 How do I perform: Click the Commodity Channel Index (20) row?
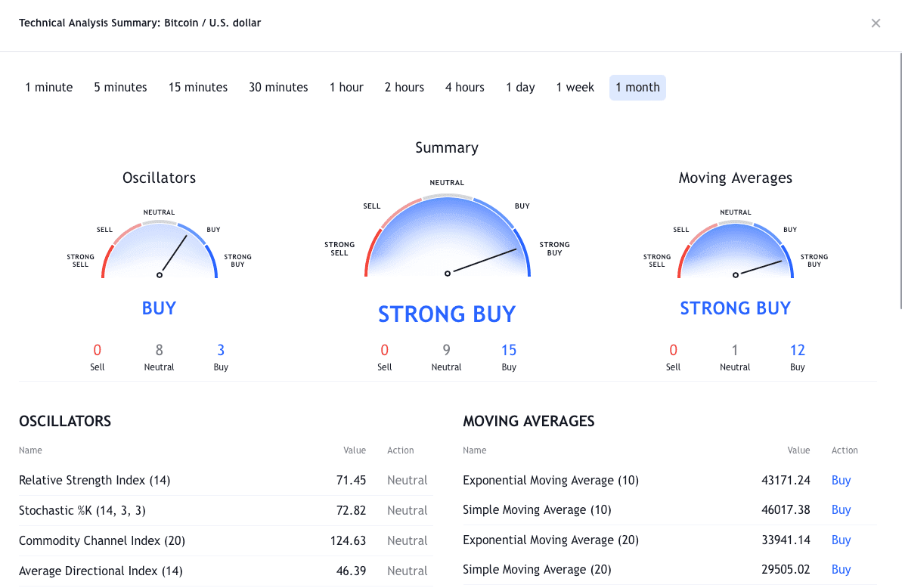[x=225, y=541]
